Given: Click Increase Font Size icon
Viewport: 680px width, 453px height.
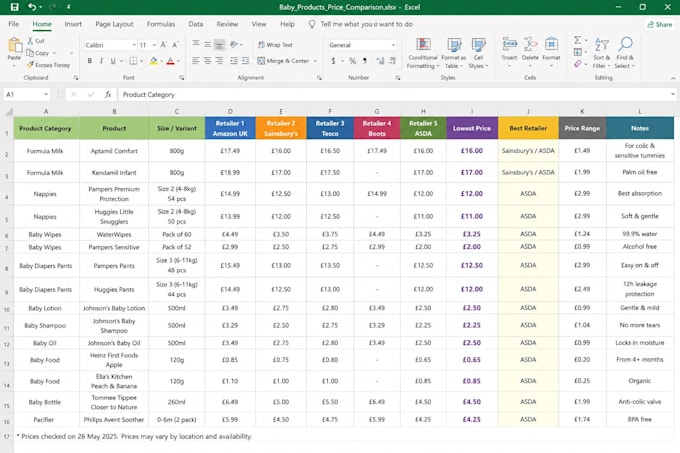Looking at the screenshot, I should [163, 45].
